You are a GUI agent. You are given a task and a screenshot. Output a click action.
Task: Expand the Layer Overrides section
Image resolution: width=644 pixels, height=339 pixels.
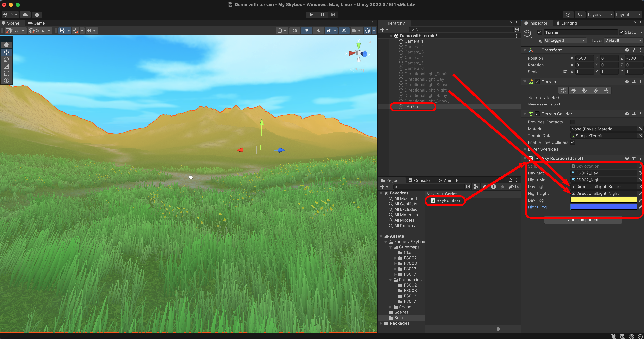click(525, 149)
